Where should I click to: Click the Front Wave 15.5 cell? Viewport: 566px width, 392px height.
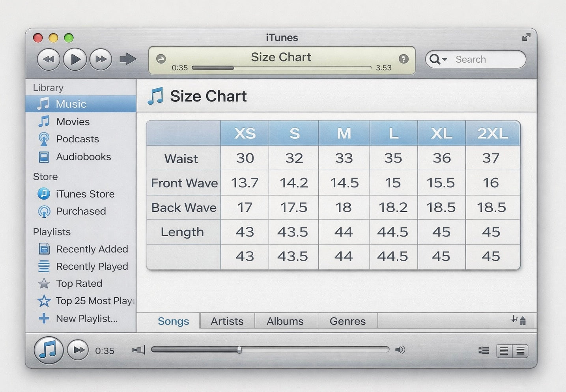[x=441, y=183]
